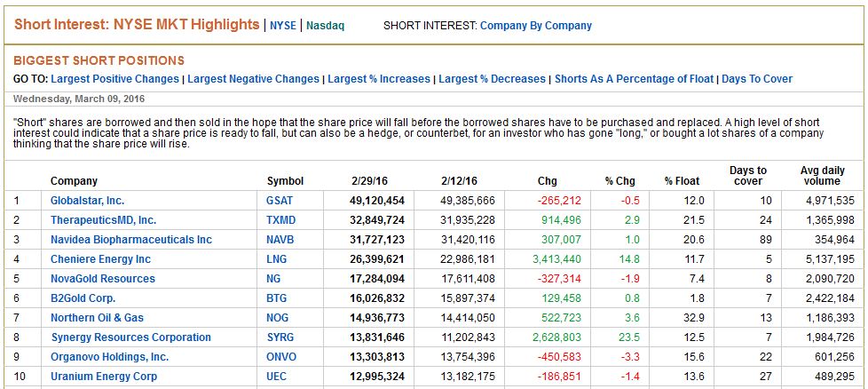Click the ONVO ticker symbol
Screen dimensions: 868x389
coord(283,357)
